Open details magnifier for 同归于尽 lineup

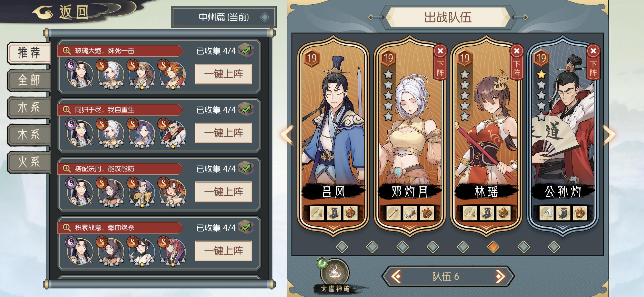(x=67, y=110)
